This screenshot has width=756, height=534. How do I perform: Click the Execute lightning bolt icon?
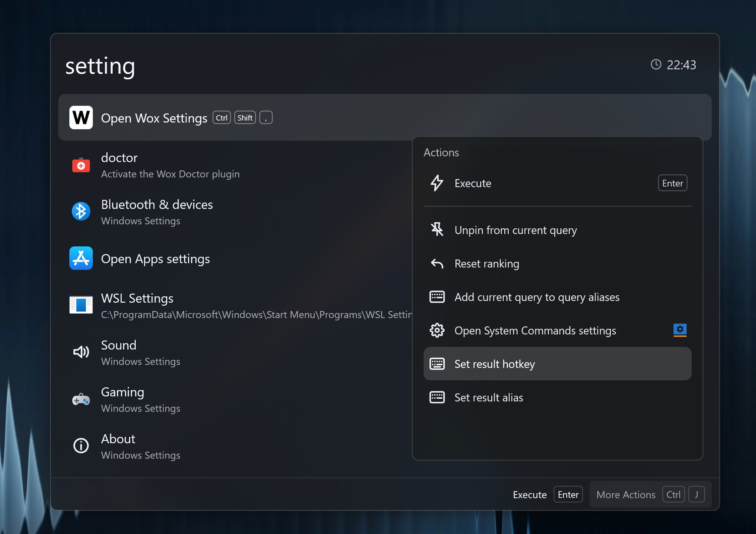click(x=437, y=183)
